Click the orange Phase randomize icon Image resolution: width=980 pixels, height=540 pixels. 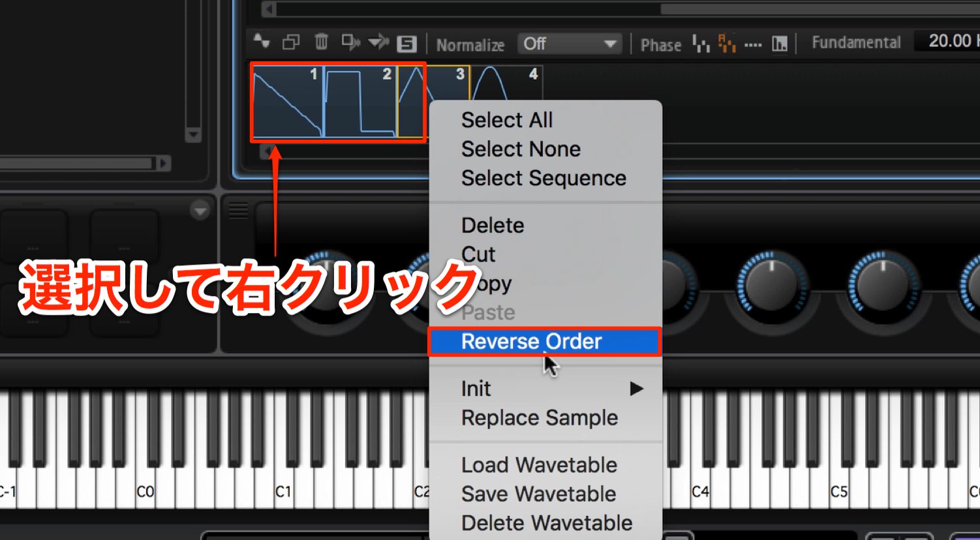726,44
